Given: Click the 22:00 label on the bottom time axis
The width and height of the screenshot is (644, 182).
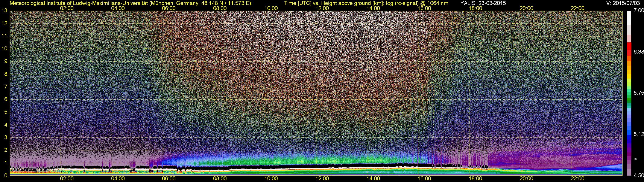Looking at the screenshot, I should pyautogui.click(x=577, y=179).
